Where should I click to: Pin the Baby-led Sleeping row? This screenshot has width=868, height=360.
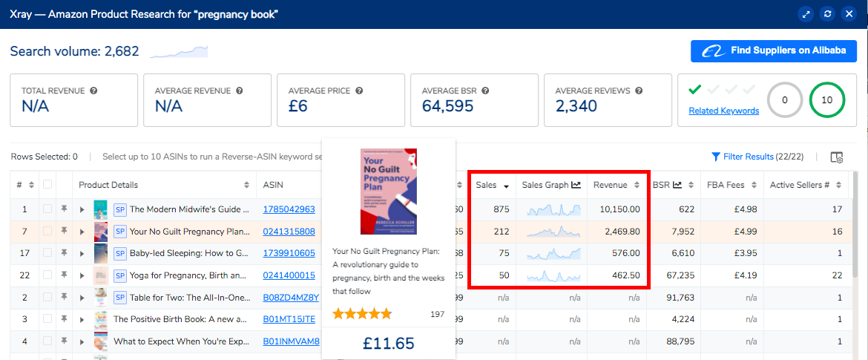(x=65, y=253)
